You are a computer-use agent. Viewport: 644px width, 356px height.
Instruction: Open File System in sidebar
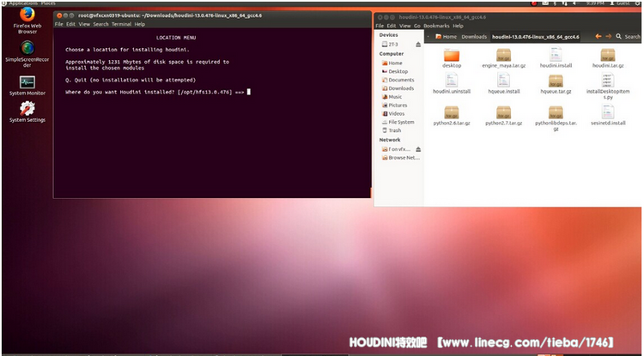click(398, 122)
